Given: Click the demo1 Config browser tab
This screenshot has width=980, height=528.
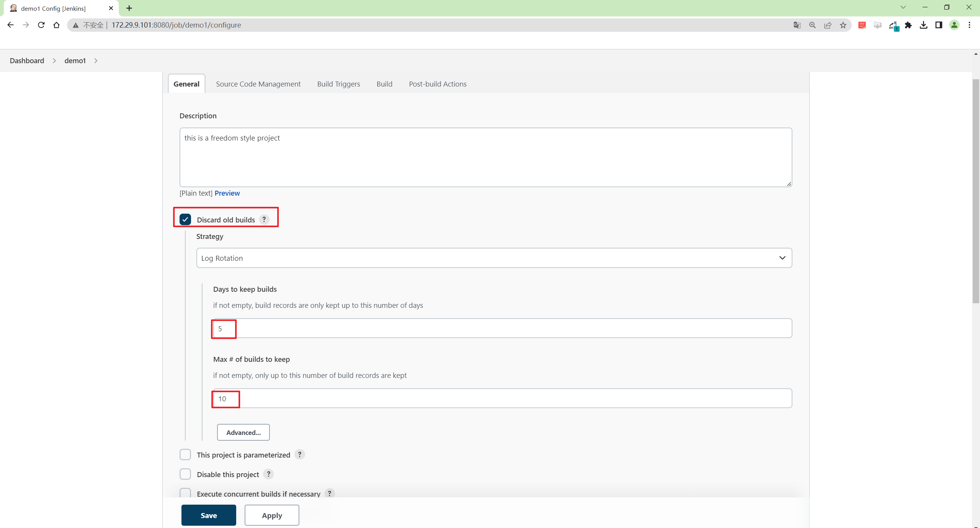Looking at the screenshot, I should pos(61,8).
